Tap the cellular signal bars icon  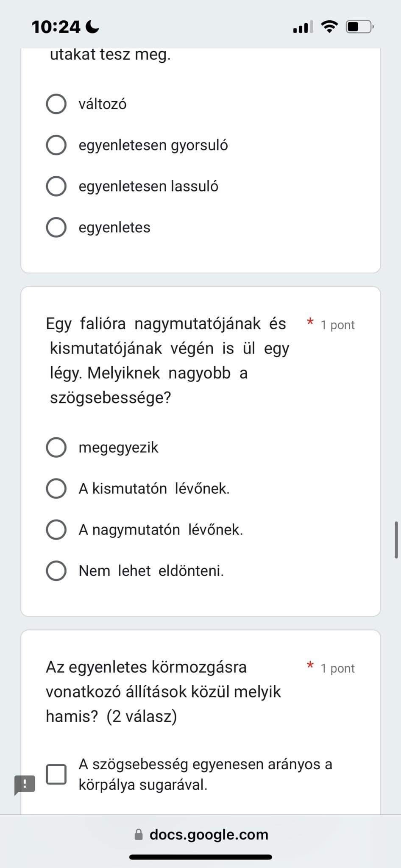303,27
